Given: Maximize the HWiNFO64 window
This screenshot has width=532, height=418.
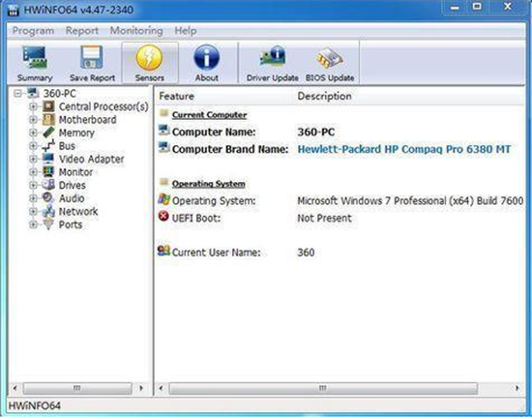Looking at the screenshot, I should point(477,7).
